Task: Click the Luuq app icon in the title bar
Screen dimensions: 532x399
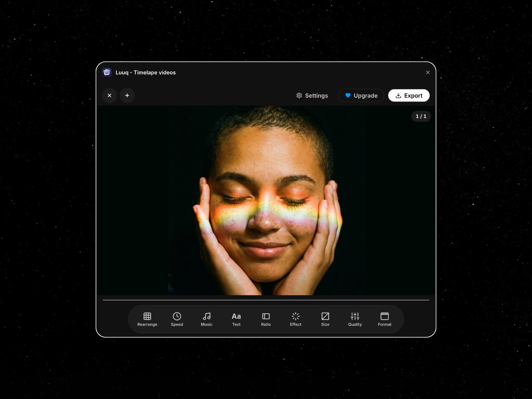Action: pos(107,72)
